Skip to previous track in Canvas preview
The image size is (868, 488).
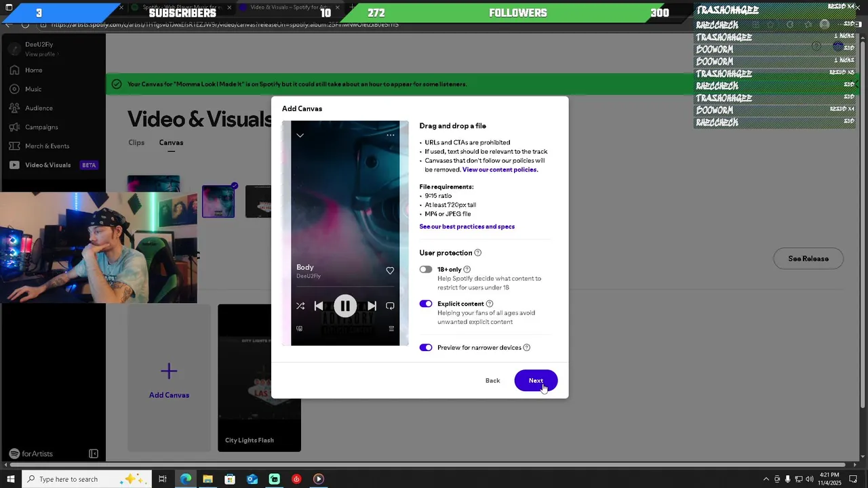click(x=319, y=306)
